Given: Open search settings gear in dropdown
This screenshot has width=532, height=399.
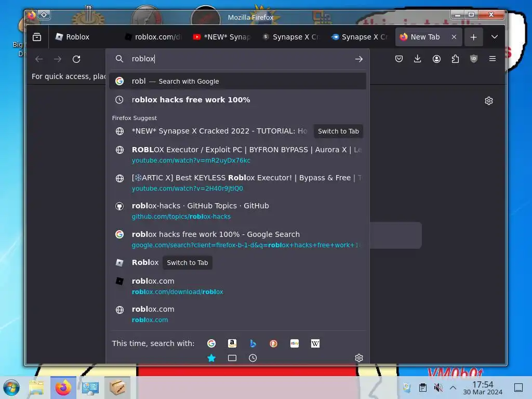Looking at the screenshot, I should point(358,358).
